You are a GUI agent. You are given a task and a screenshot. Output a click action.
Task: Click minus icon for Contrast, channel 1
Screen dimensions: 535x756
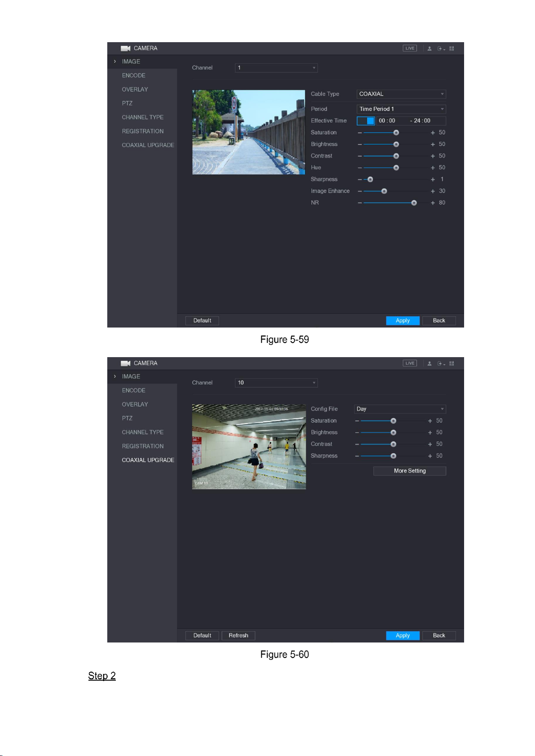[x=360, y=156]
